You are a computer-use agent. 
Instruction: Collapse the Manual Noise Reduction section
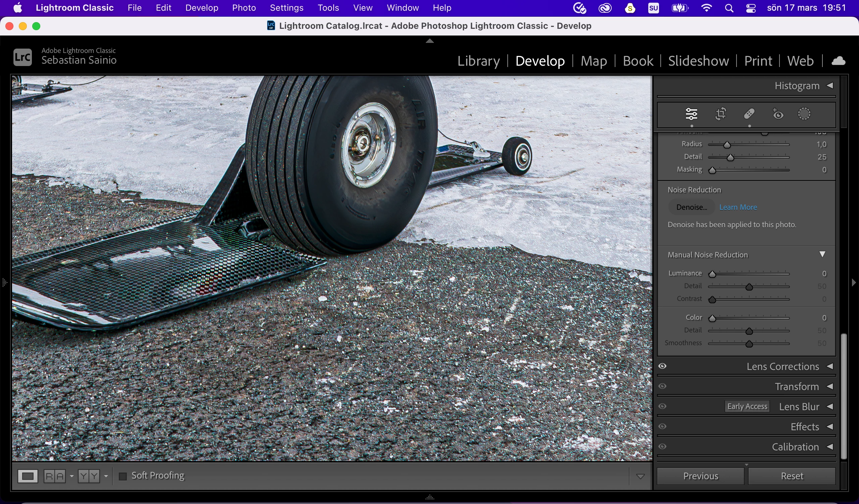pyautogui.click(x=822, y=254)
